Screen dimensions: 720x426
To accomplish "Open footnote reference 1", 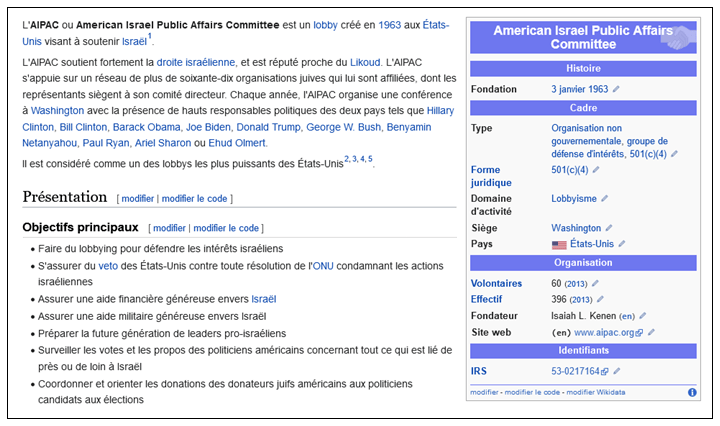I will tap(150, 36).
